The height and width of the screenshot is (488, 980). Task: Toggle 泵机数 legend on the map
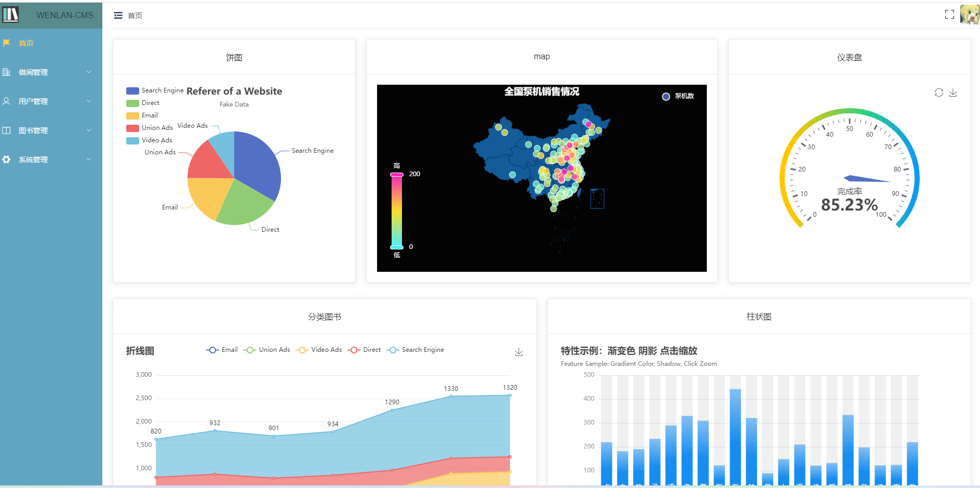point(678,96)
